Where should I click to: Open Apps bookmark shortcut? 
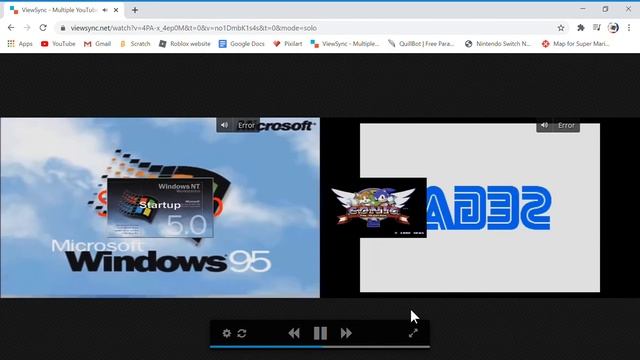pyautogui.click(x=20, y=44)
